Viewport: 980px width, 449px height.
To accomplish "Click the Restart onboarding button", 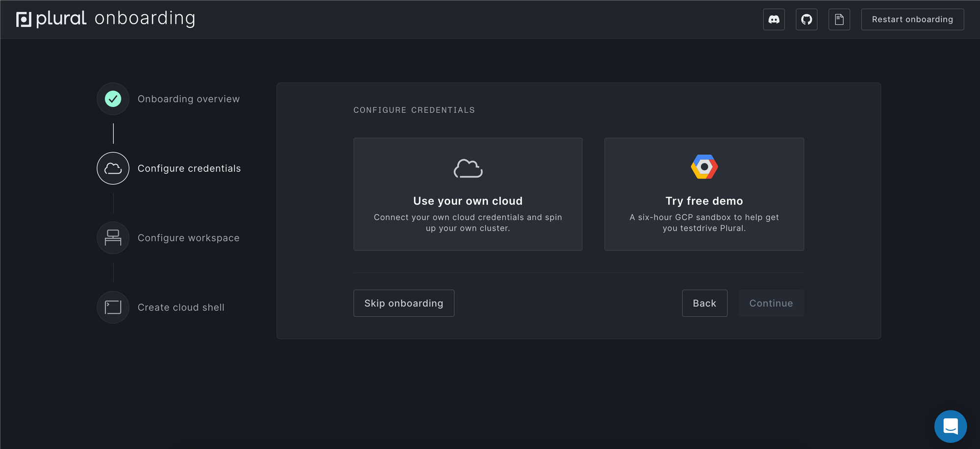I will pyautogui.click(x=912, y=20).
